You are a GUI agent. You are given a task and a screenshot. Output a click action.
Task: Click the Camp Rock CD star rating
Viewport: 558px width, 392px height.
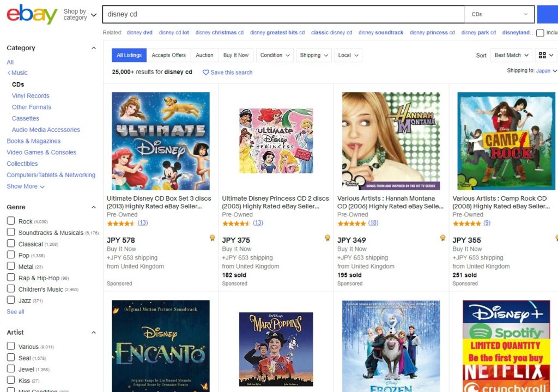tap(467, 223)
